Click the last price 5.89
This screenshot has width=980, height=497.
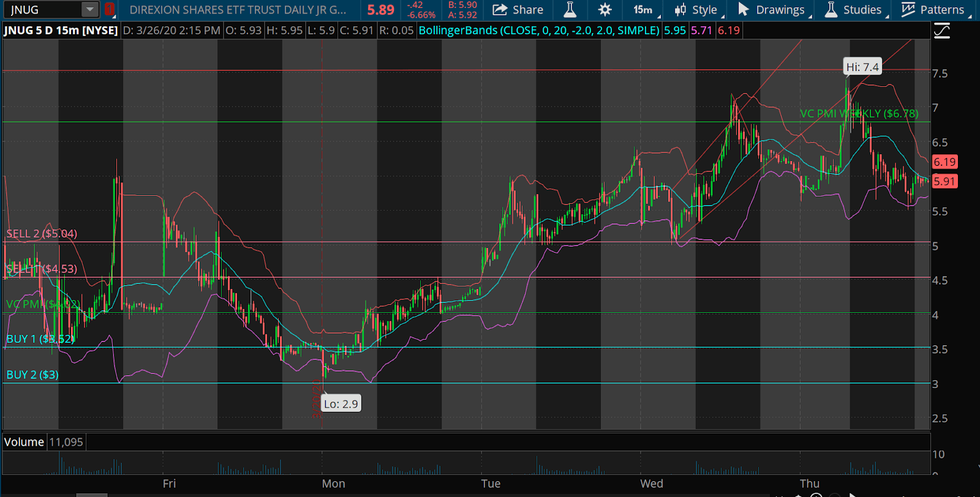[381, 10]
